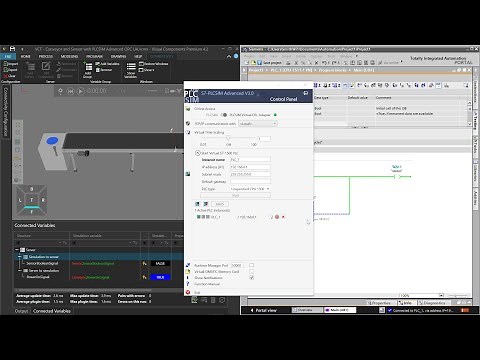Toggle the Runtime Manager Port checkbox

[251, 265]
